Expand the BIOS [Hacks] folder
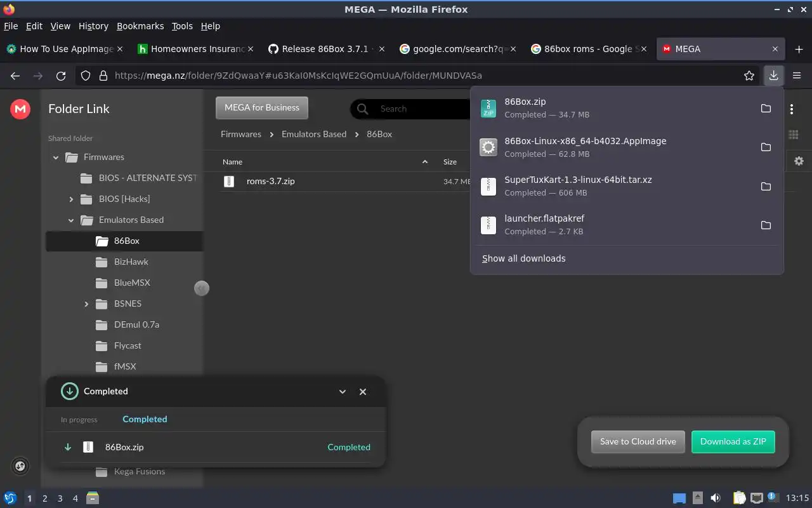 click(71, 199)
